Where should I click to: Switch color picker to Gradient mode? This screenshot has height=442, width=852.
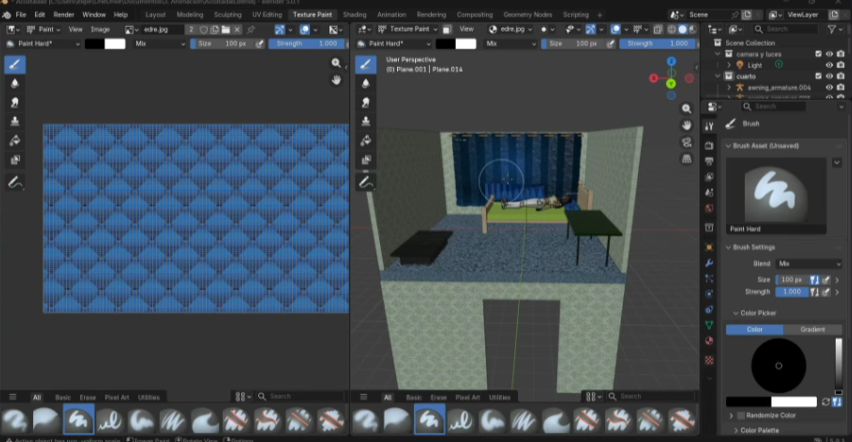tap(812, 329)
